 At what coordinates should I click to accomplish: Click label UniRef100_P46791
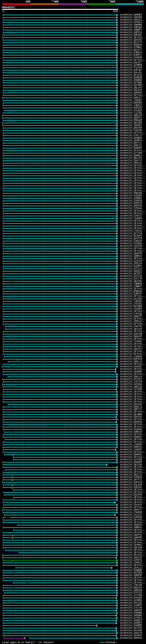[x=131, y=326]
